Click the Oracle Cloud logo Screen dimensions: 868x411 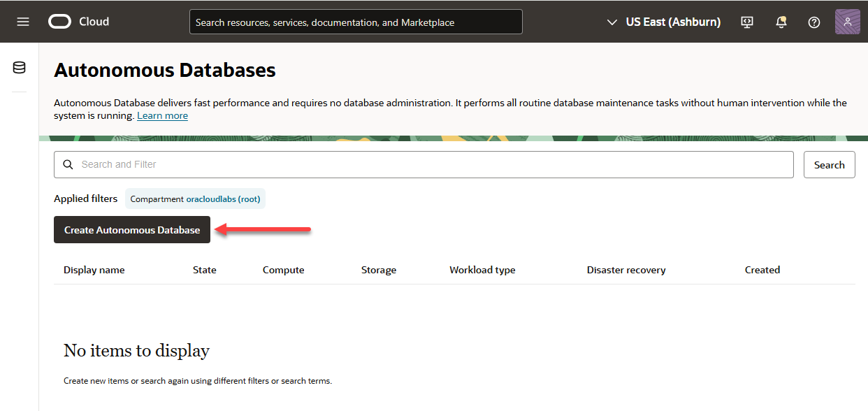coord(60,22)
